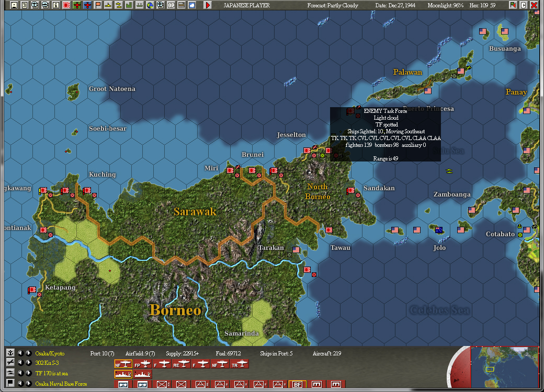
Task: Click the red plane on green icon
Action: coord(77,5)
